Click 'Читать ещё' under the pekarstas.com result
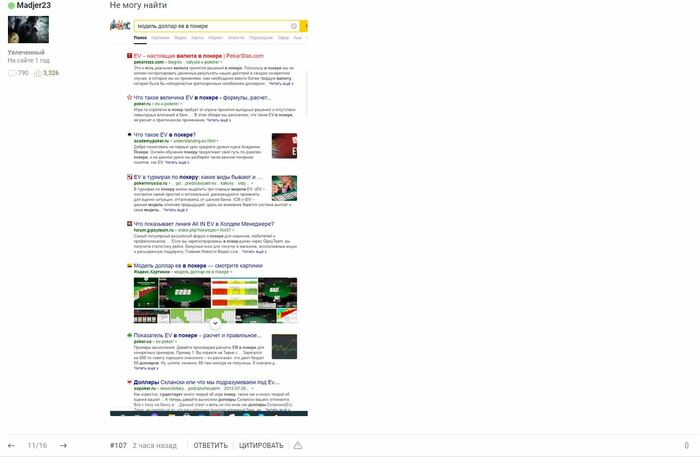This screenshot has width=700, height=457. [x=281, y=83]
